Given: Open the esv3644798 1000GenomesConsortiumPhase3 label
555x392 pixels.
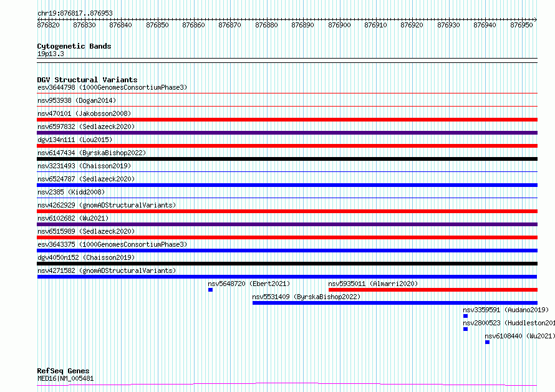Looking at the screenshot, I should click(112, 87).
